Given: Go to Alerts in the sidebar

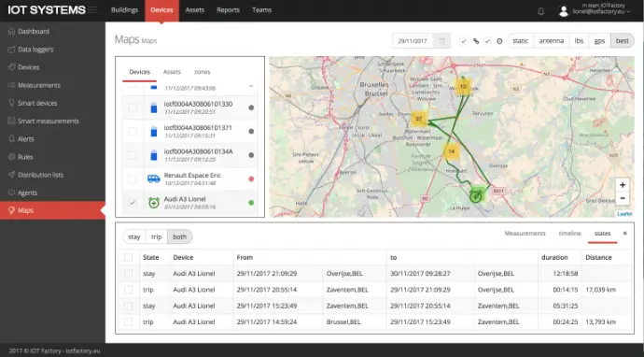Looking at the screenshot, I should point(25,139).
